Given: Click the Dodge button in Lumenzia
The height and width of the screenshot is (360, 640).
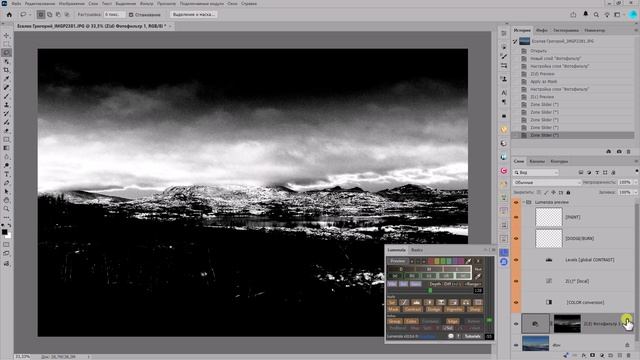Looking at the screenshot, I should [433, 309].
